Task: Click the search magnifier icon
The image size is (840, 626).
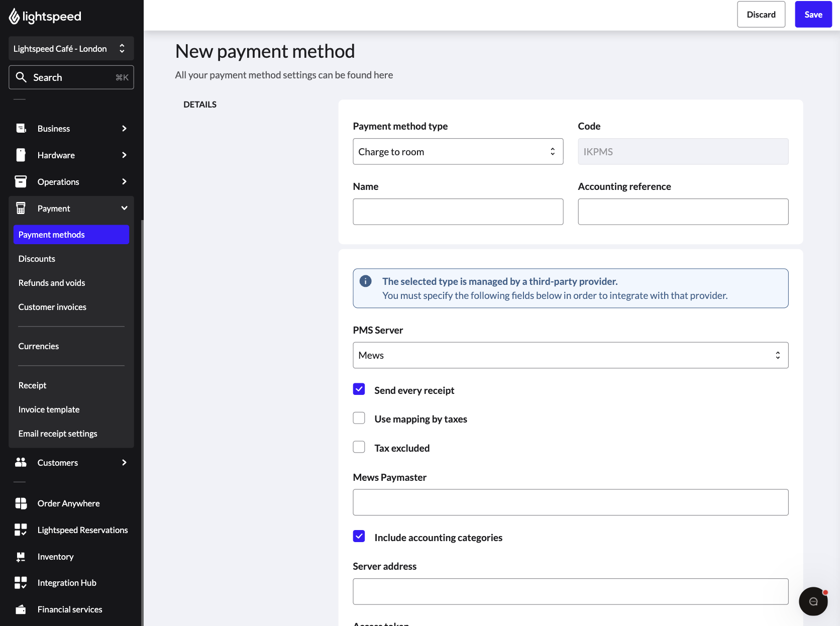Action: (21, 77)
